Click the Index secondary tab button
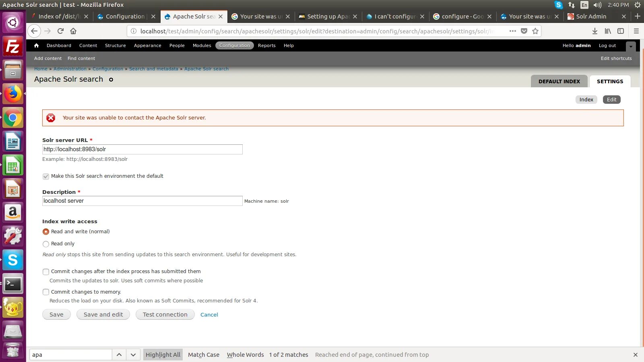Viewport: 644px width, 362px height. tap(586, 100)
